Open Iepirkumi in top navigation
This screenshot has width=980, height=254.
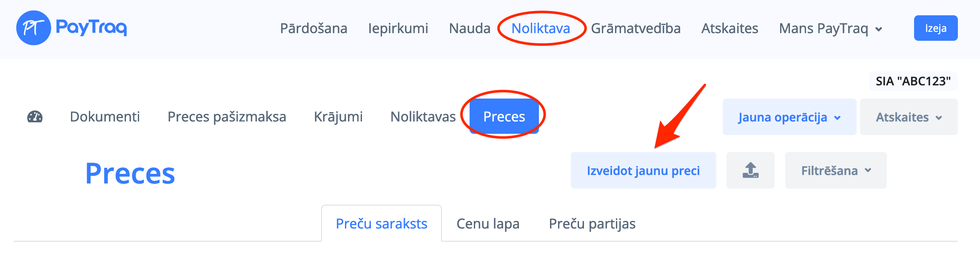[x=398, y=28]
